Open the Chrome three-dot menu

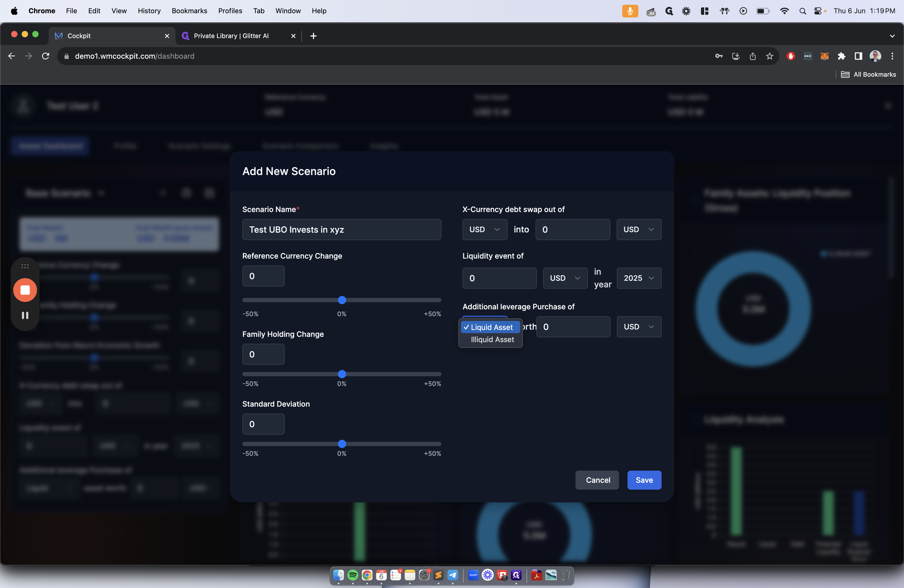click(892, 56)
